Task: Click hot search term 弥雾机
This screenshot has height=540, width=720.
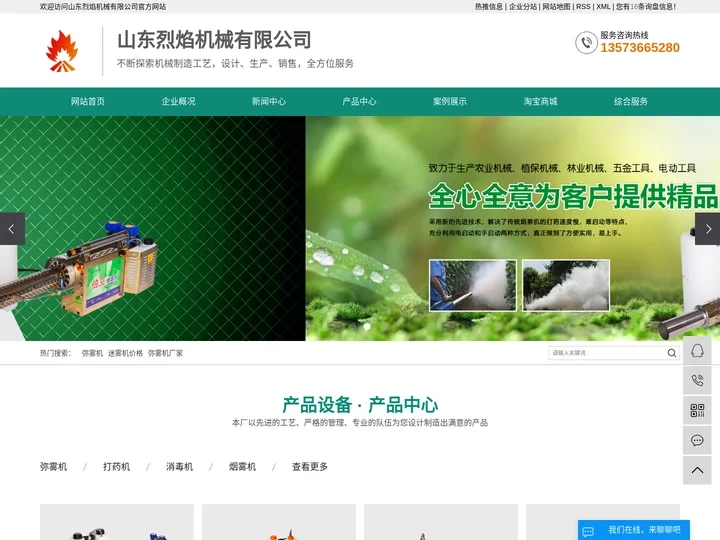Action: point(92,353)
